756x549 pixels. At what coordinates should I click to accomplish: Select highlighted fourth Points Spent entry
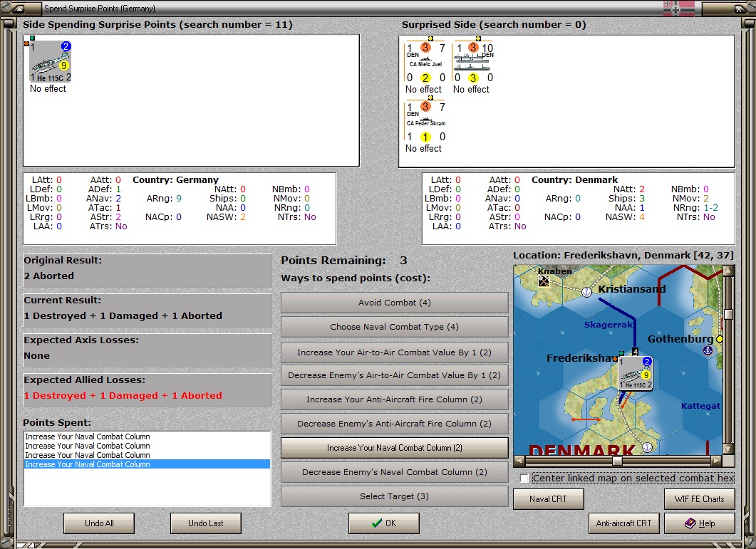pyautogui.click(x=147, y=464)
